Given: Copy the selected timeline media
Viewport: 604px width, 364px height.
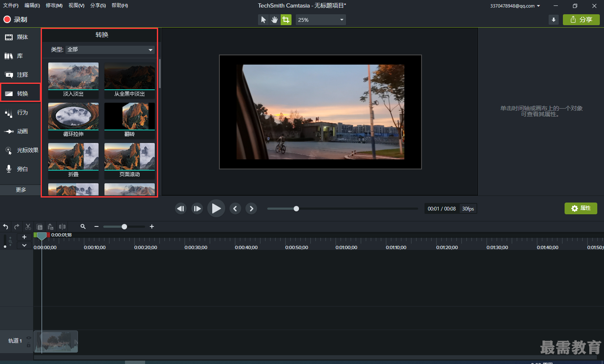Looking at the screenshot, I should pyautogui.click(x=39, y=226).
